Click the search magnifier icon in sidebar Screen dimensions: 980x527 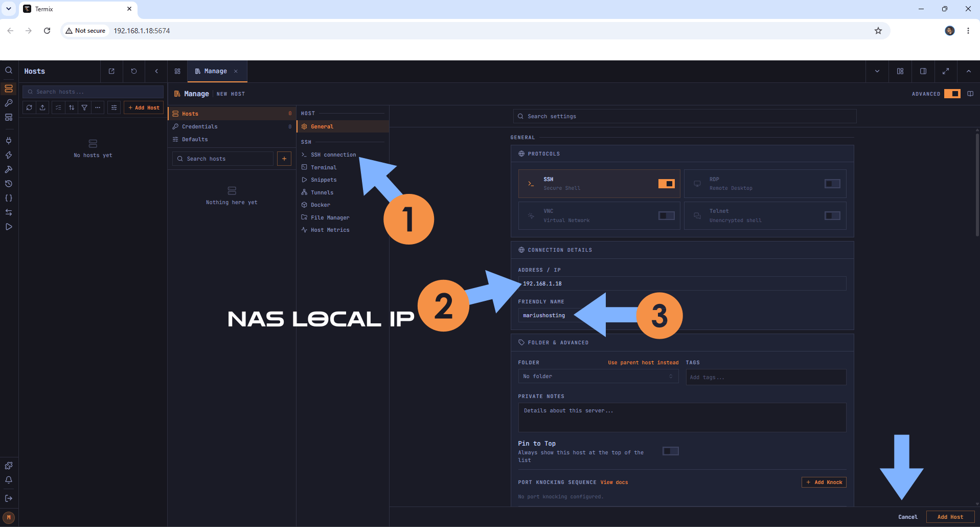tap(9, 71)
